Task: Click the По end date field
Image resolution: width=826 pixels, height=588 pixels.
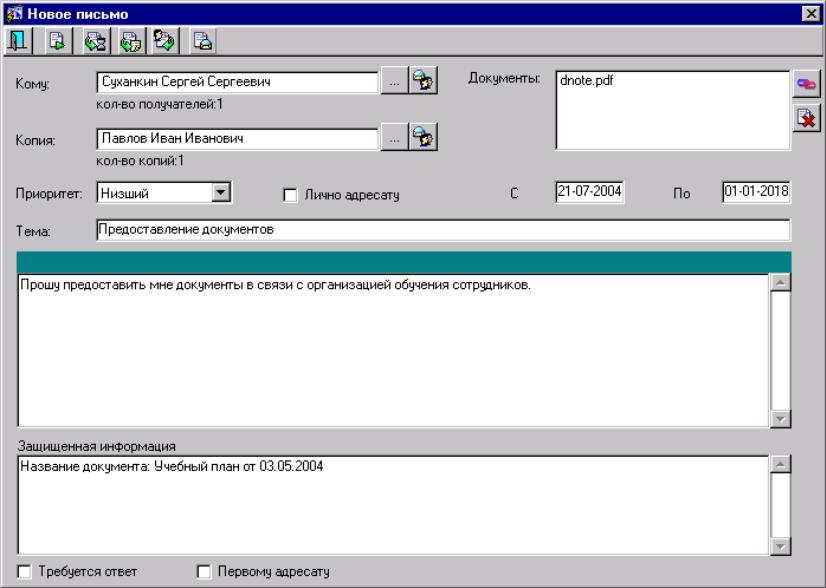Action: (756, 191)
